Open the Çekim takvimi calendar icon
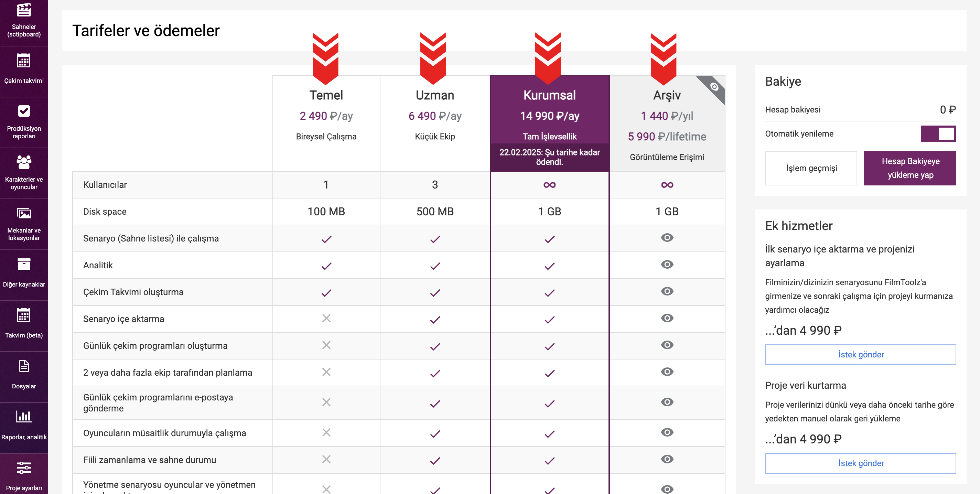This screenshot has height=494, width=980. 24,61
